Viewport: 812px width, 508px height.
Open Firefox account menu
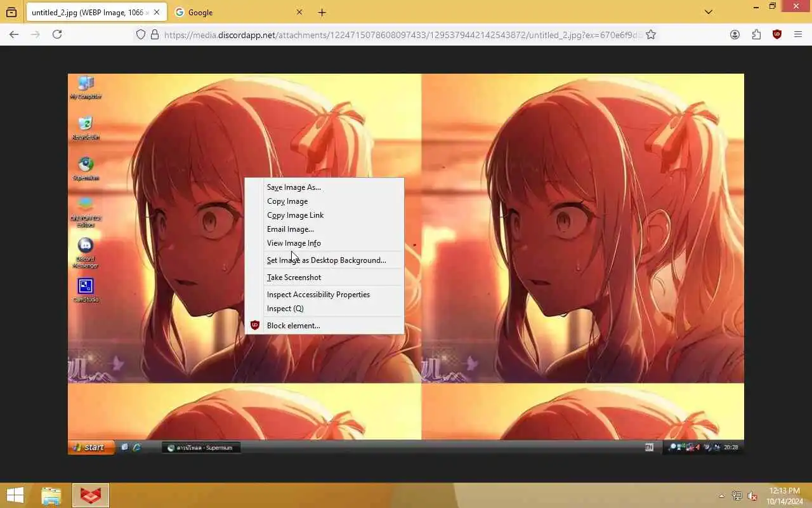pyautogui.click(x=735, y=35)
